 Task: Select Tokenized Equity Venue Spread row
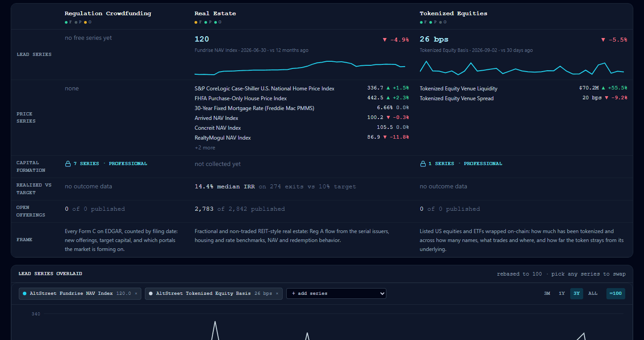[x=523, y=98]
